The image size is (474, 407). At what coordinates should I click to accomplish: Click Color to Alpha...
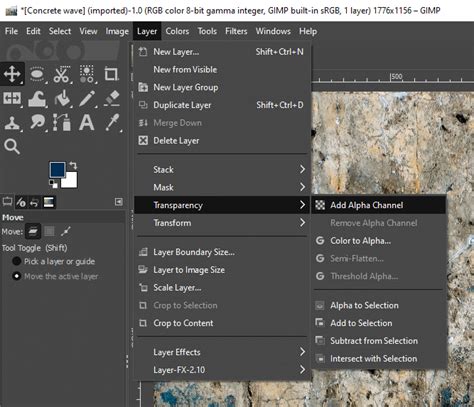click(379, 240)
